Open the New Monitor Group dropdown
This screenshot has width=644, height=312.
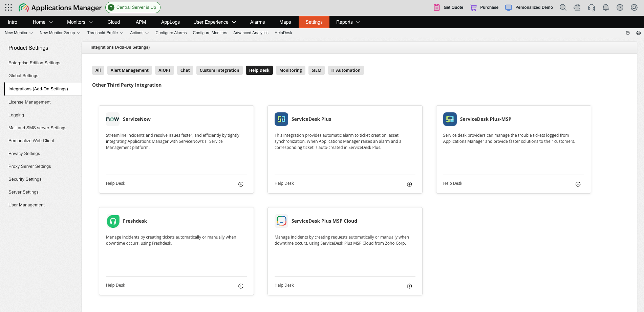click(x=60, y=33)
